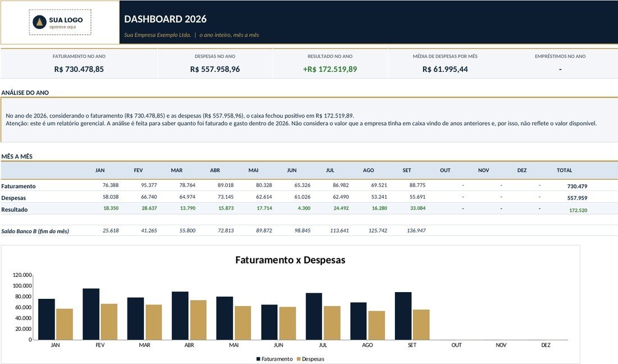Image resolution: width=618 pixels, height=364 pixels.
Task: Select the SET Resultado cell 33.084
Action: coord(418,208)
